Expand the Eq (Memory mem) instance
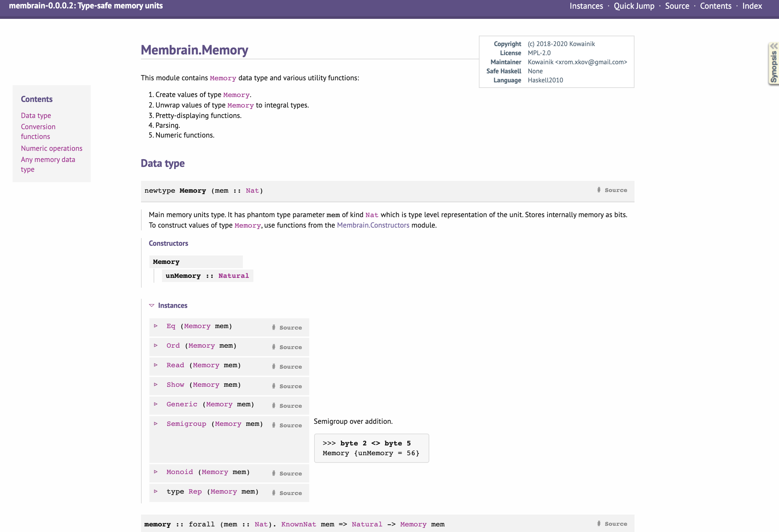The image size is (779, 532). click(x=156, y=326)
